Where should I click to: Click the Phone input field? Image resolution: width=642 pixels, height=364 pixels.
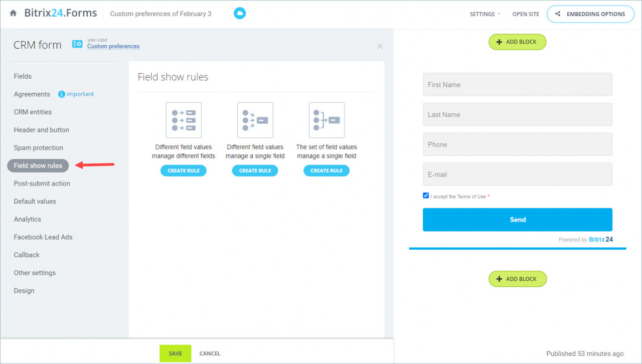click(518, 144)
